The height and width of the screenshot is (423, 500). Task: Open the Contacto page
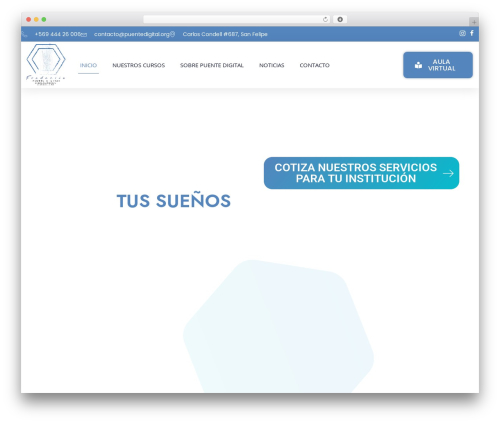pos(314,65)
